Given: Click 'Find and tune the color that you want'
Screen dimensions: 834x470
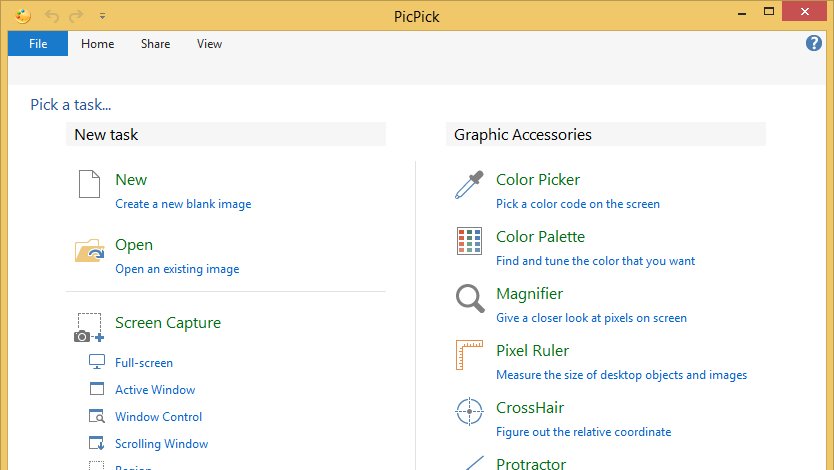Looking at the screenshot, I should (x=595, y=261).
